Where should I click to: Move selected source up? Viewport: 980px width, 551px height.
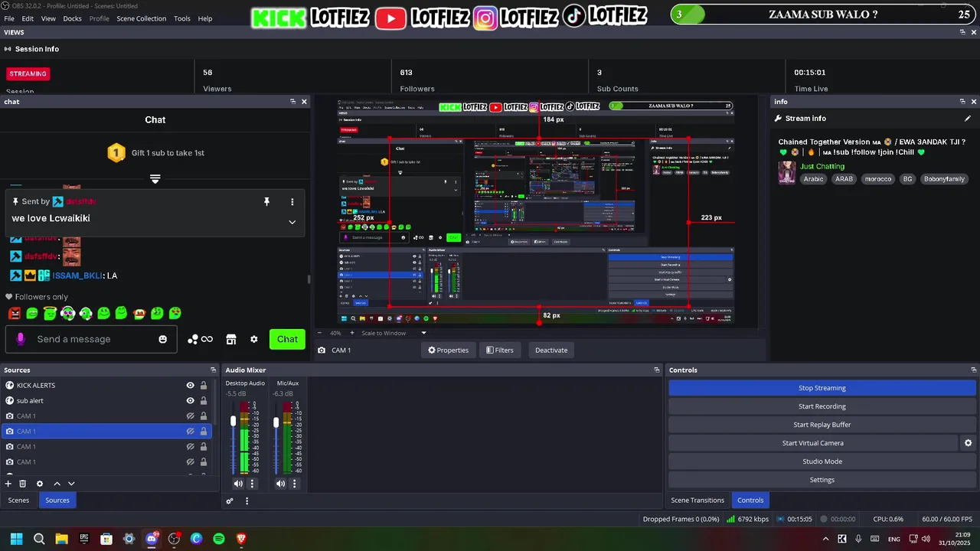pos(57,484)
